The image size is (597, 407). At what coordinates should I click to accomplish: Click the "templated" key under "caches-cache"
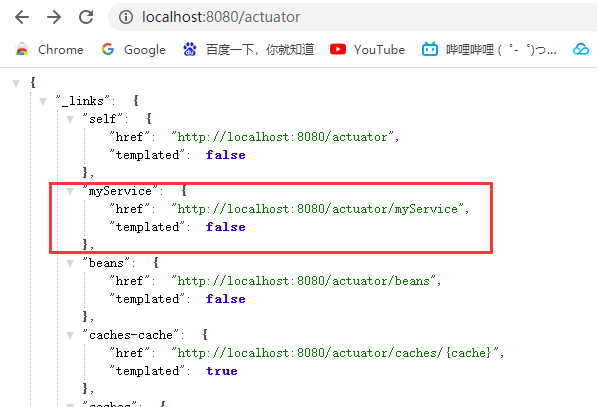click(147, 371)
